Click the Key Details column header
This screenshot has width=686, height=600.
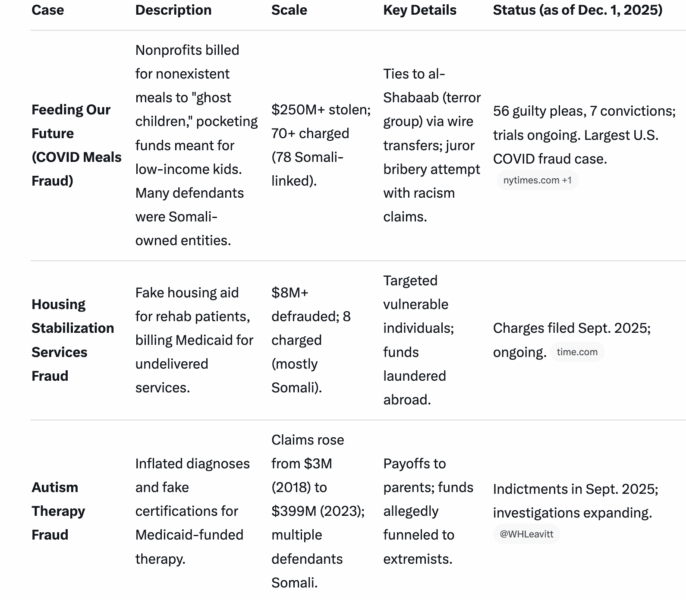[x=419, y=10]
